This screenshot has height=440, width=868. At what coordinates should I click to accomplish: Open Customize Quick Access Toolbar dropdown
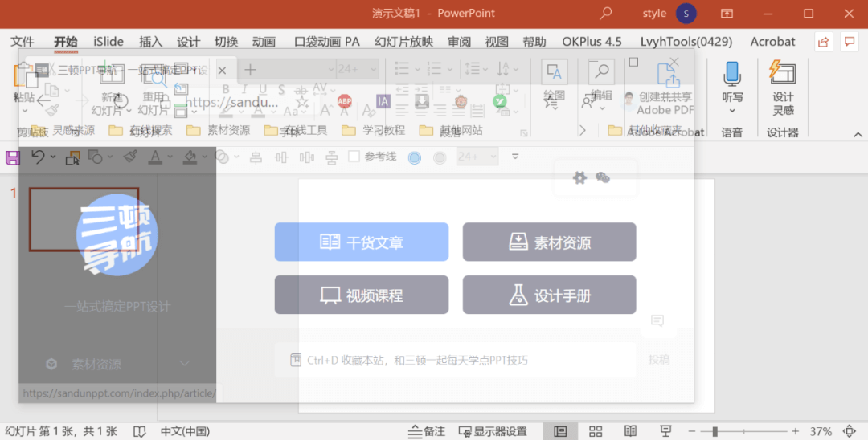(x=515, y=157)
